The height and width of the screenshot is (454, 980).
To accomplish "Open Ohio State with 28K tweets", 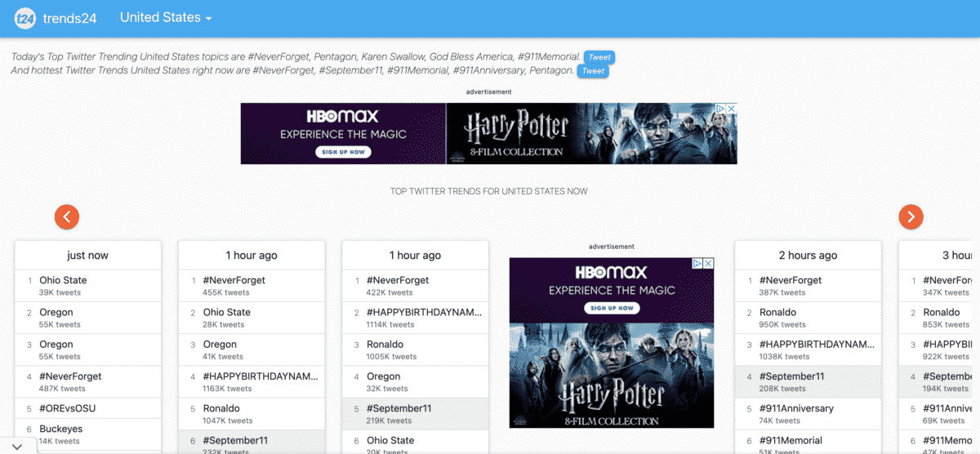I will (x=226, y=312).
